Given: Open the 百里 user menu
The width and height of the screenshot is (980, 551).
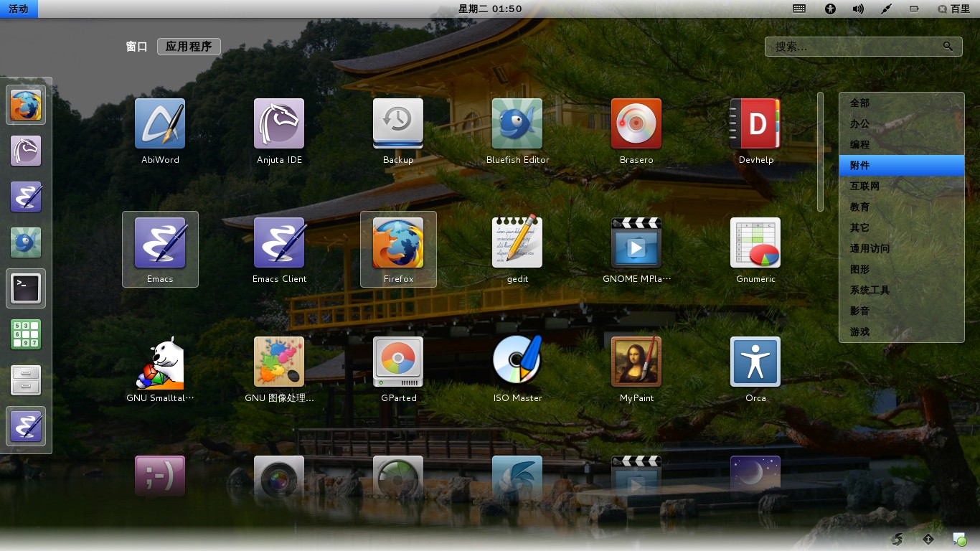Looking at the screenshot, I should tap(953, 9).
